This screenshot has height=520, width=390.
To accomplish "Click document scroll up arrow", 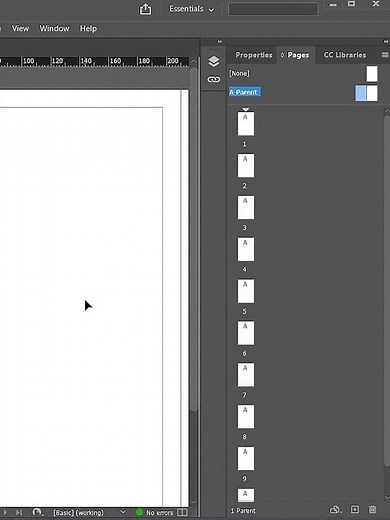I will 193,62.
